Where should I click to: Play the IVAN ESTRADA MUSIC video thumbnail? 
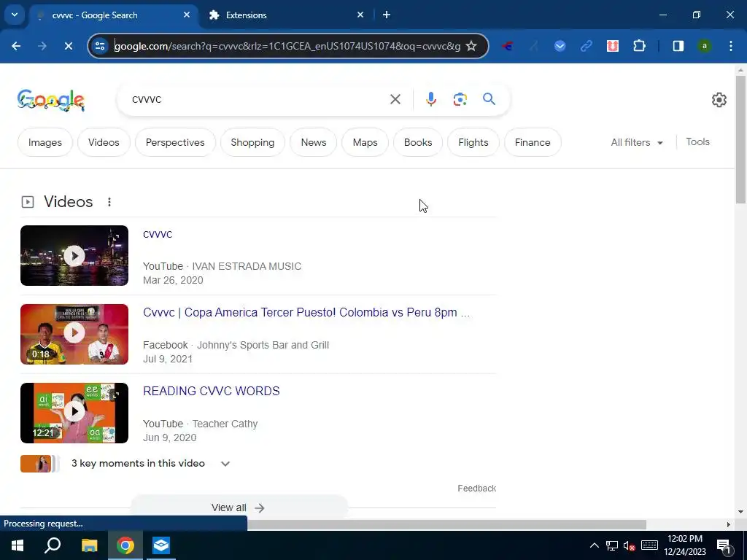(74, 256)
